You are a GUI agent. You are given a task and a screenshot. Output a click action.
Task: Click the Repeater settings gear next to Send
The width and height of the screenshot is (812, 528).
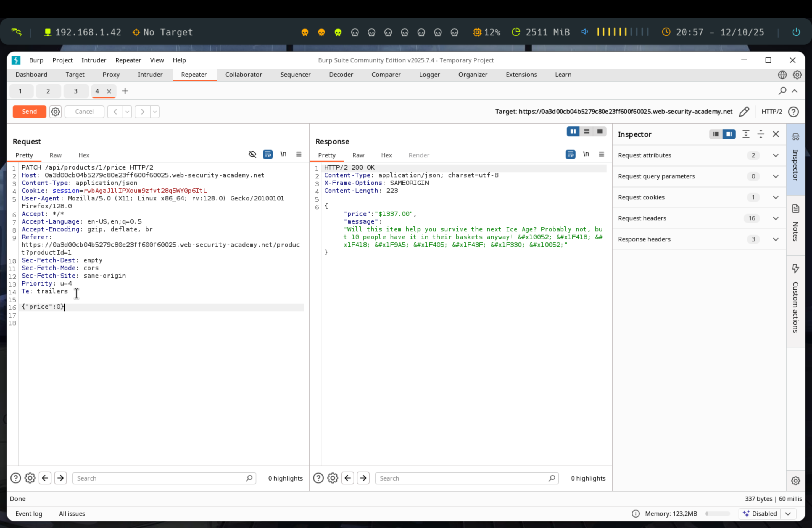coord(55,112)
